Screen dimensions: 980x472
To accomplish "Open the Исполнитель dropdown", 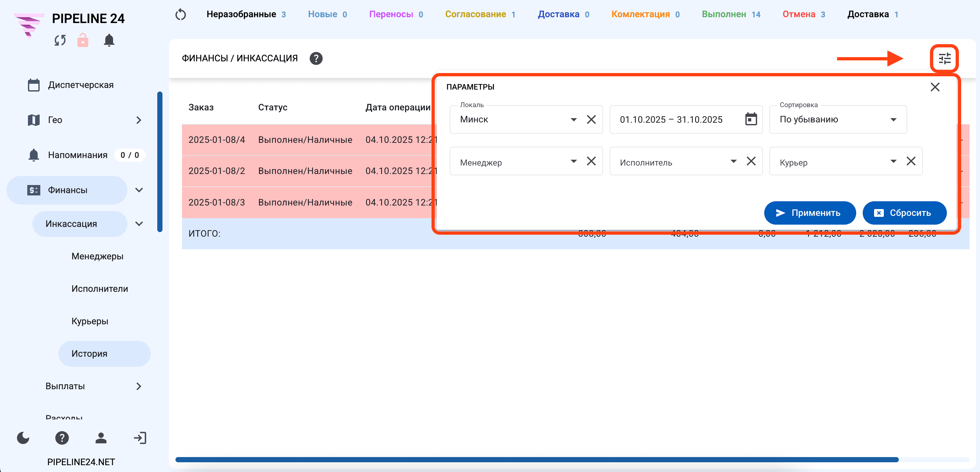I will 733,161.
